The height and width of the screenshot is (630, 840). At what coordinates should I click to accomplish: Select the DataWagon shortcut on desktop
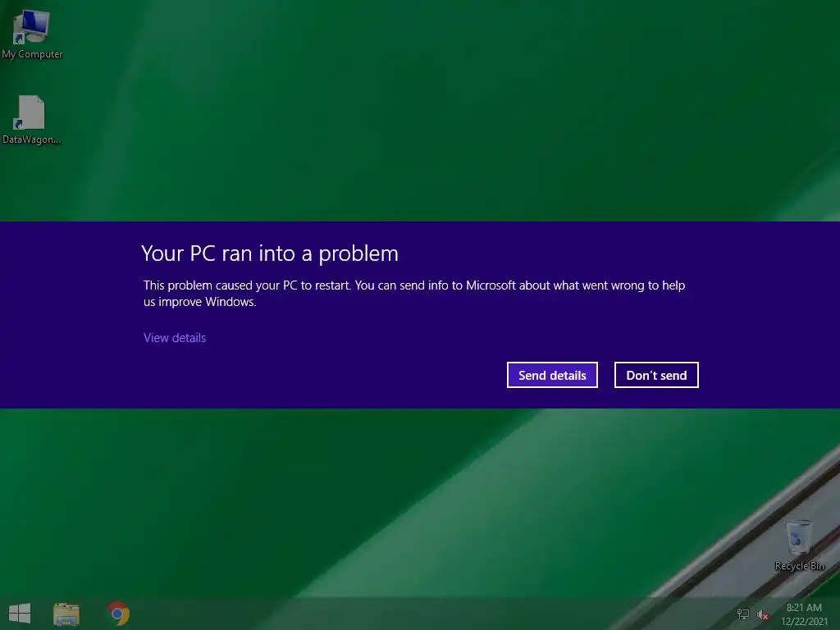point(31,120)
